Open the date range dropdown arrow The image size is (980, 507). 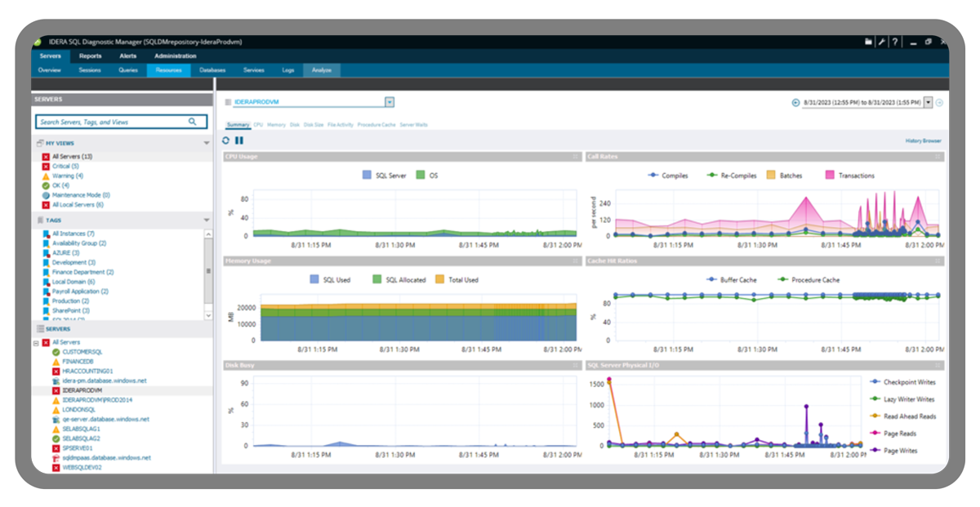(929, 102)
